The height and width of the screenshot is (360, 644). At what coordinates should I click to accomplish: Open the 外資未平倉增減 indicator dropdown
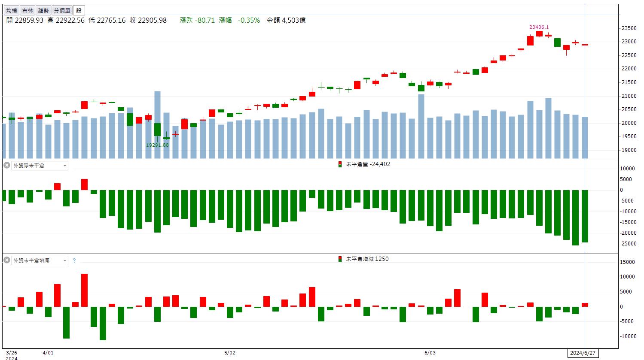pos(40,260)
